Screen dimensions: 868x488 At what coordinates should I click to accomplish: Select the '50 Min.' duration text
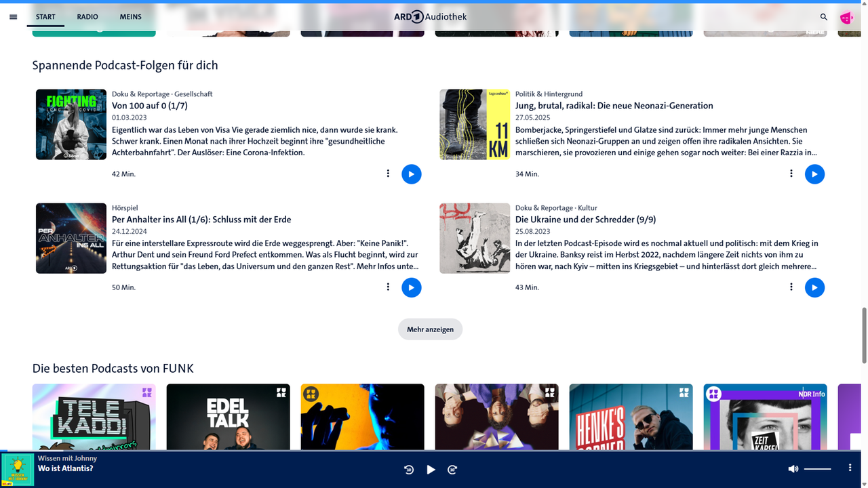(x=123, y=287)
